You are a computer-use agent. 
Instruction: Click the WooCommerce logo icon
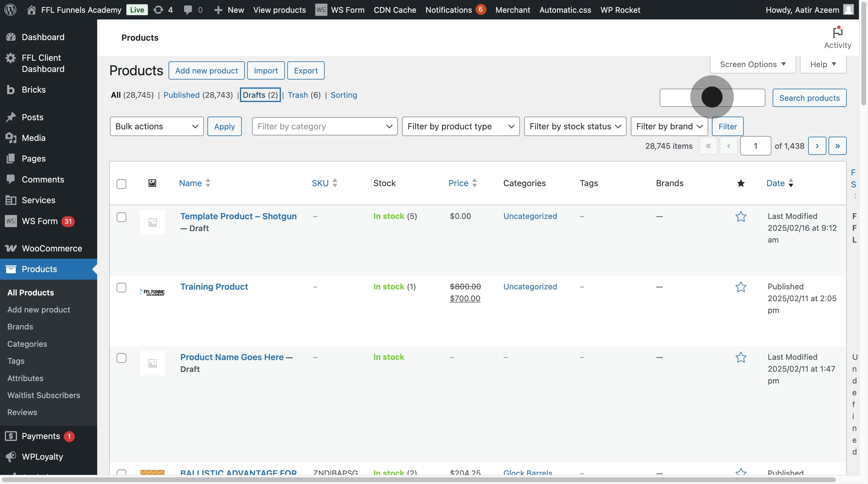coord(11,248)
